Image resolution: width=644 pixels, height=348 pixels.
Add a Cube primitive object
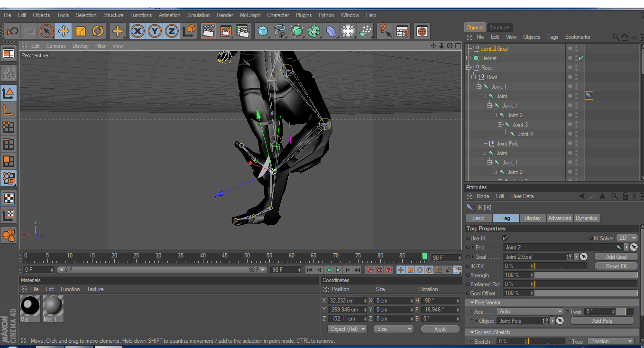(262, 31)
